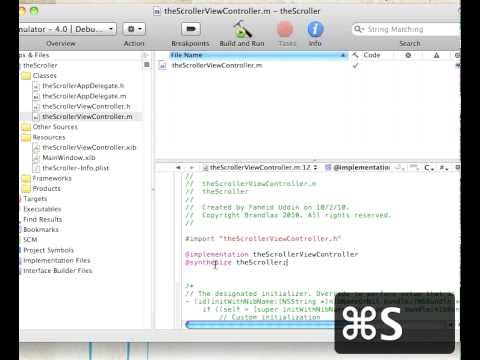Select theScrollerViewController.h in Classes
The image size is (480, 360).
click(x=86, y=107)
